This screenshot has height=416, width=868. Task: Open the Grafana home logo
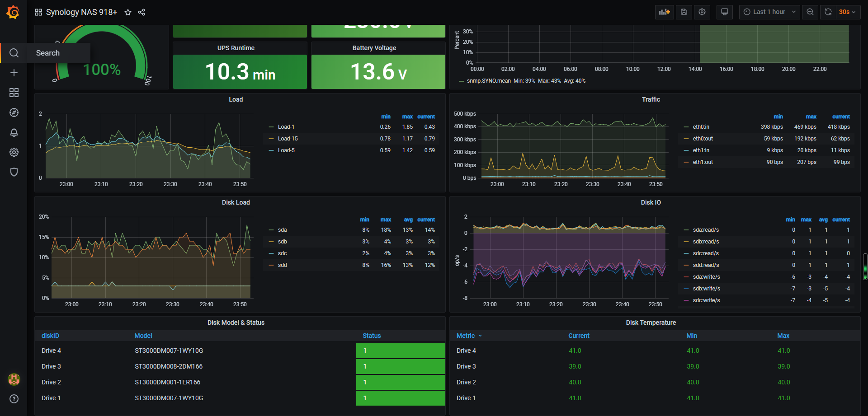pyautogui.click(x=13, y=12)
